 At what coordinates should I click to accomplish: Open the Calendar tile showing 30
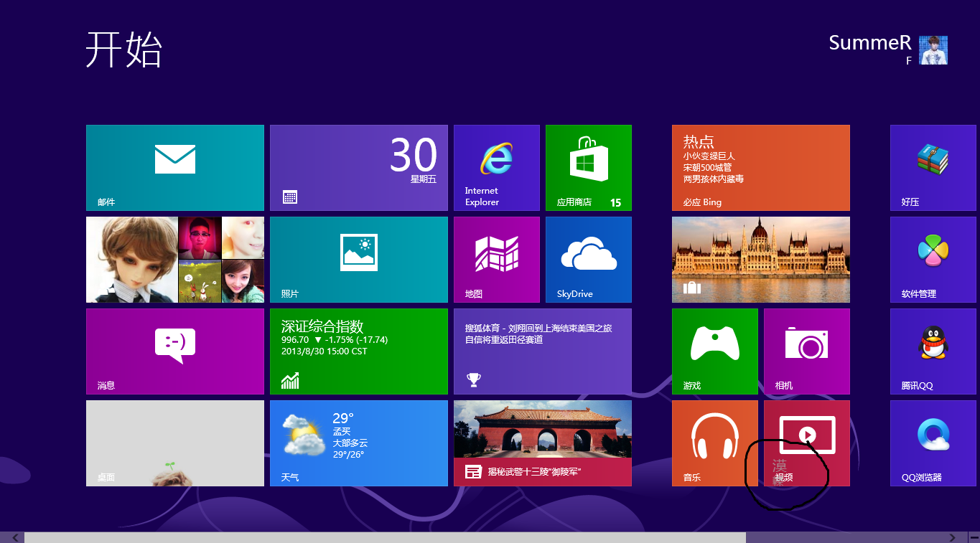pyautogui.click(x=358, y=167)
